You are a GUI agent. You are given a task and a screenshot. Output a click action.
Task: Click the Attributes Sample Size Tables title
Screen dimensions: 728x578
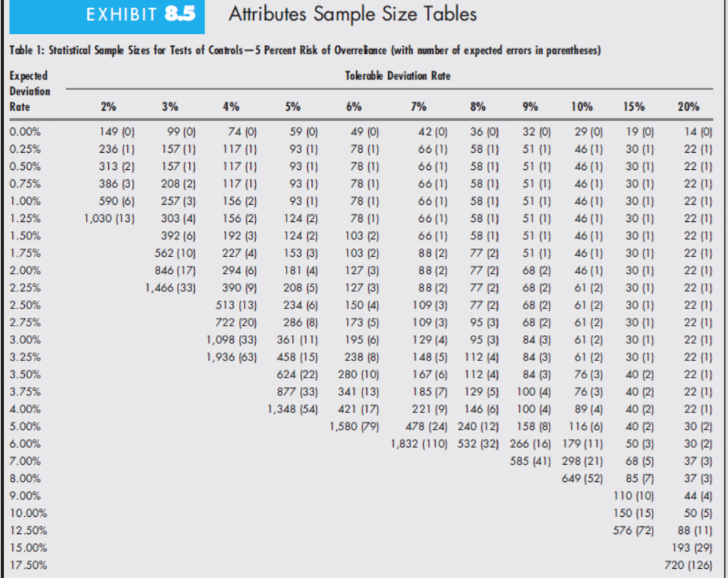[353, 14]
